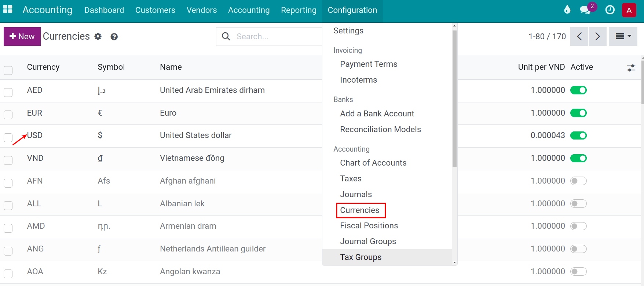The width and height of the screenshot is (644, 286).
Task: Deactivate the VND currency toggle
Action: (578, 158)
